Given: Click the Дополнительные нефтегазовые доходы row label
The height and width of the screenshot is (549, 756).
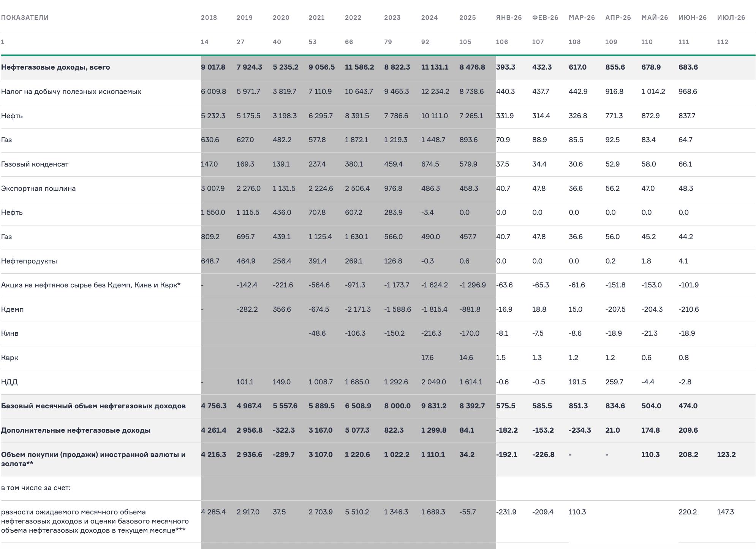Looking at the screenshot, I should click(x=76, y=430).
